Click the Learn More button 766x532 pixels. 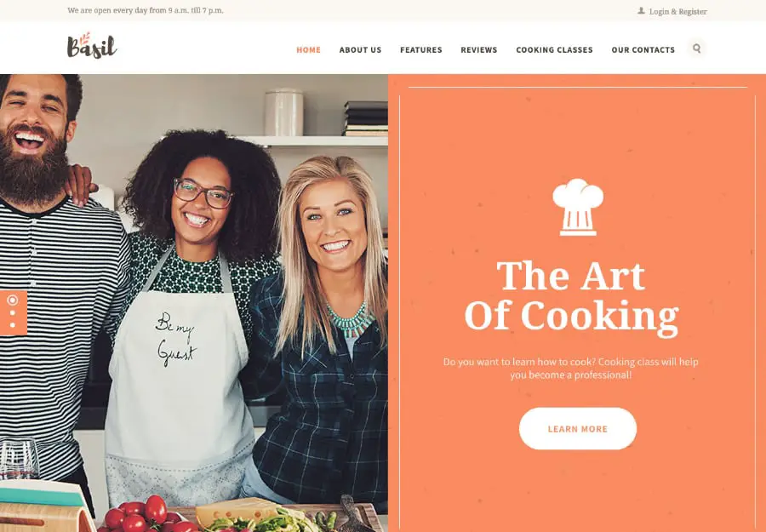coord(577,428)
